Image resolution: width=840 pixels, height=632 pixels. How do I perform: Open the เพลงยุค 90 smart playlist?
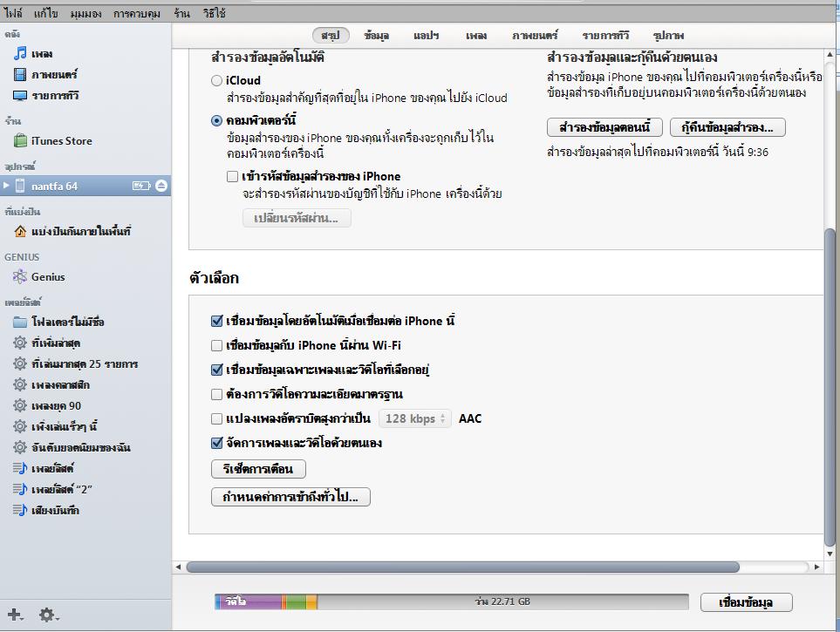(x=47, y=405)
